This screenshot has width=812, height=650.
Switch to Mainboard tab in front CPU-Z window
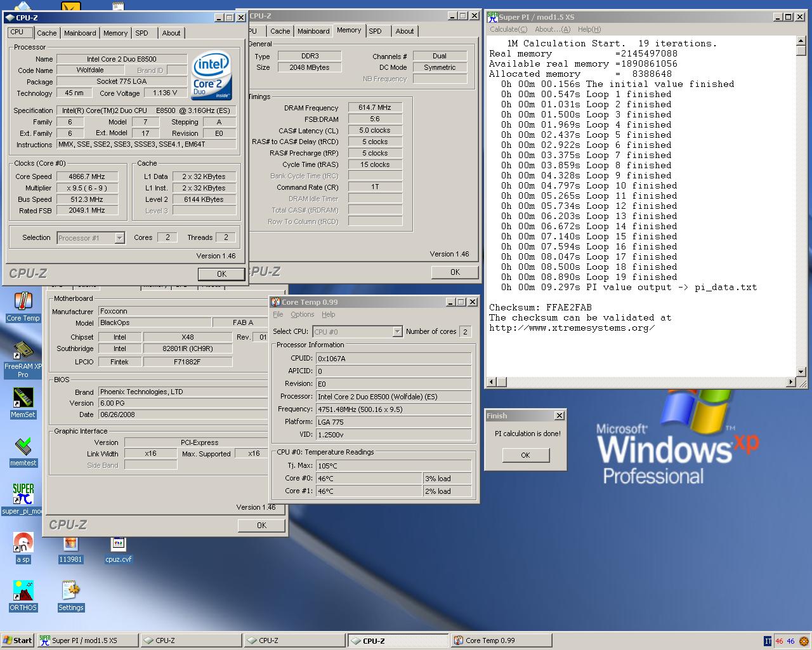click(80, 33)
